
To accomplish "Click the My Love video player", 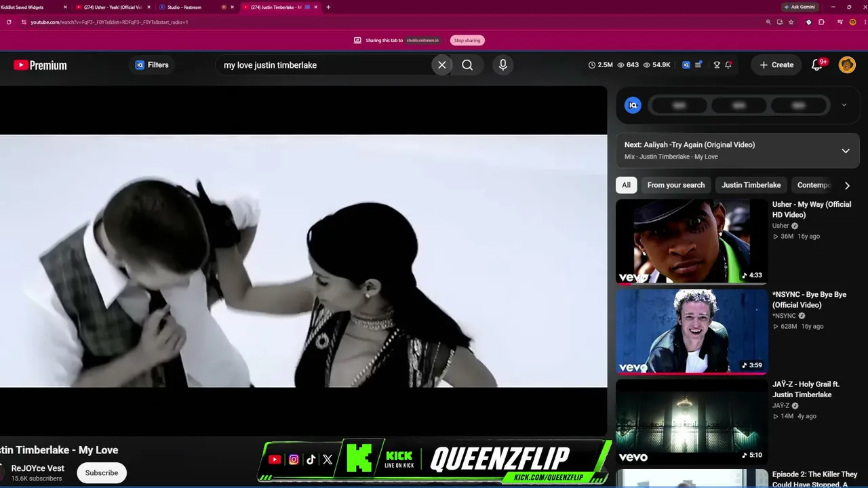I will (x=303, y=261).
